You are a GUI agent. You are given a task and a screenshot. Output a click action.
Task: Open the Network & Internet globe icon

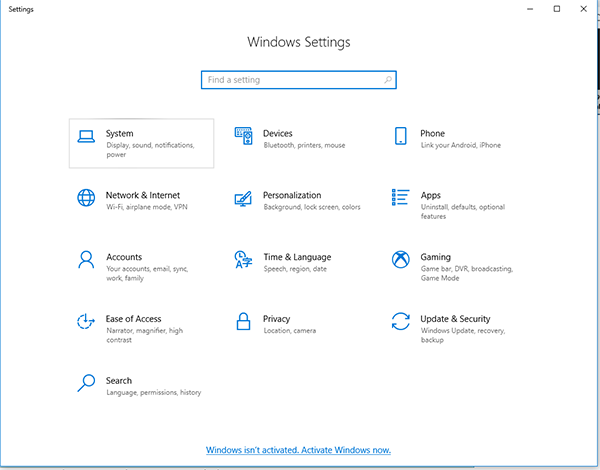(86, 198)
